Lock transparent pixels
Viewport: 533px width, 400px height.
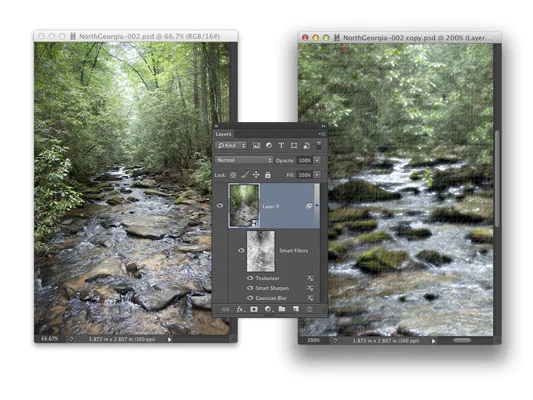[233, 175]
